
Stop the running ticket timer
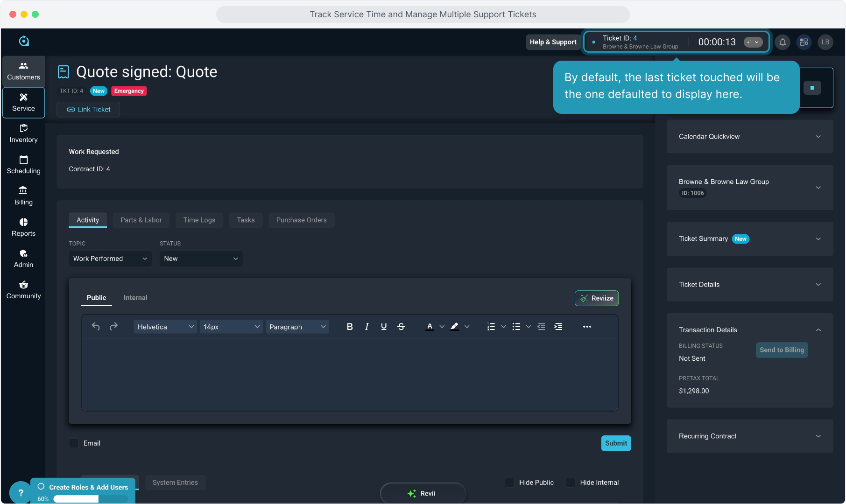tap(812, 88)
